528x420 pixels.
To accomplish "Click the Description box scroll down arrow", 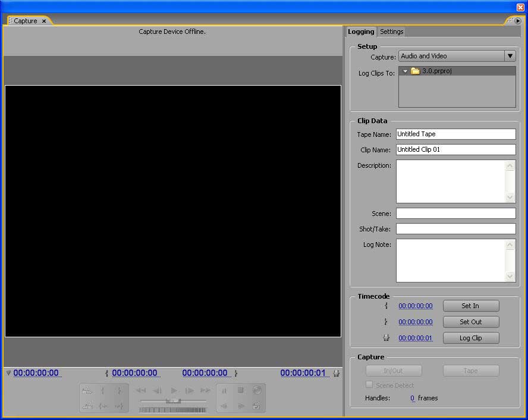I will coord(510,197).
